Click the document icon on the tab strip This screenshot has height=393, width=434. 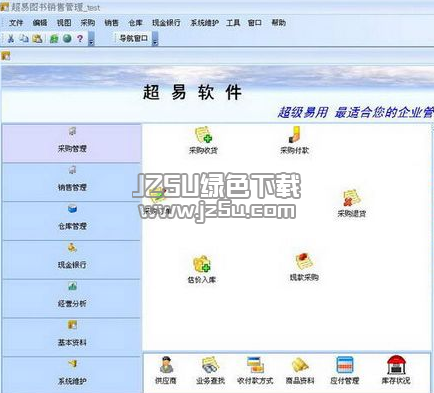[x=6, y=56]
